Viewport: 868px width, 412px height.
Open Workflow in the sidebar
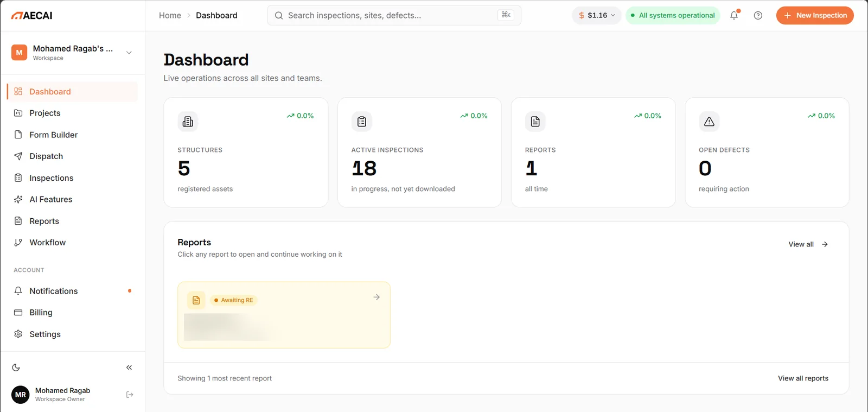click(x=72, y=243)
